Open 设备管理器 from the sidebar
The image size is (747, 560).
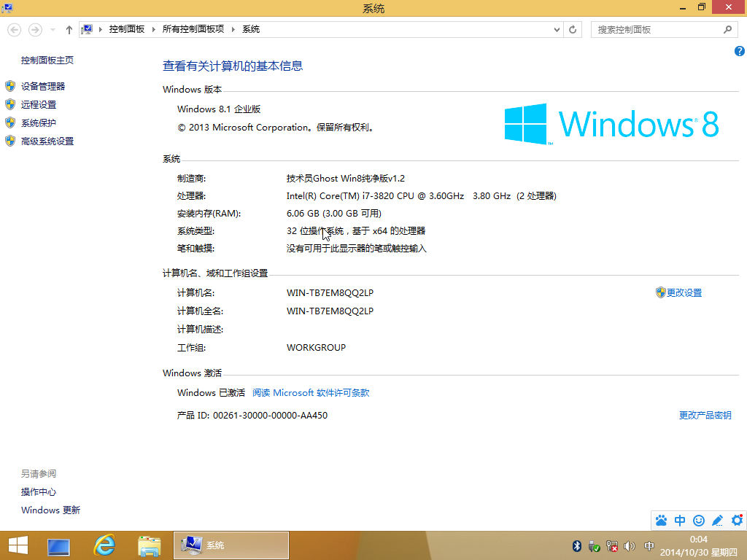[43, 86]
